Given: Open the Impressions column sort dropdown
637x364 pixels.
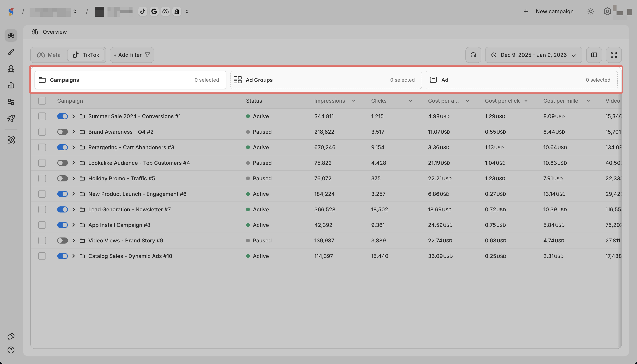Looking at the screenshot, I should click(x=354, y=101).
